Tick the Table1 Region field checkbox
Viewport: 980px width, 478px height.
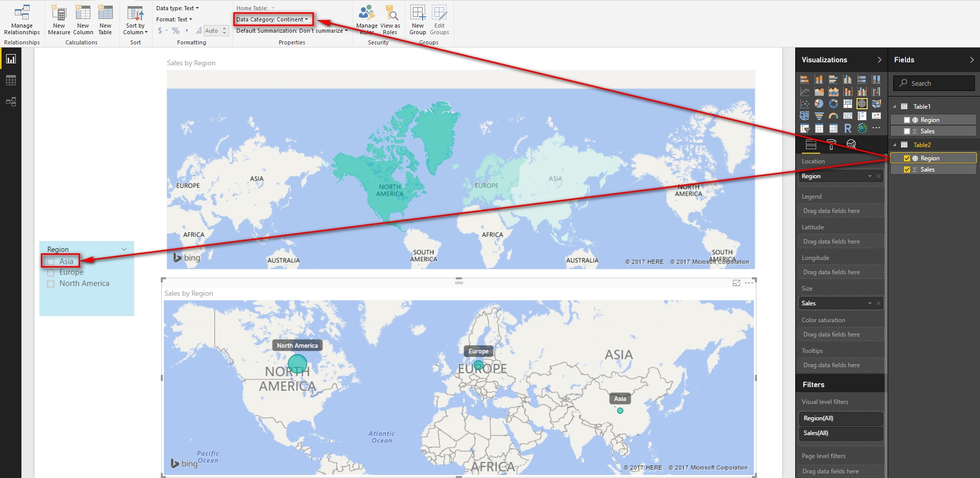coord(906,120)
